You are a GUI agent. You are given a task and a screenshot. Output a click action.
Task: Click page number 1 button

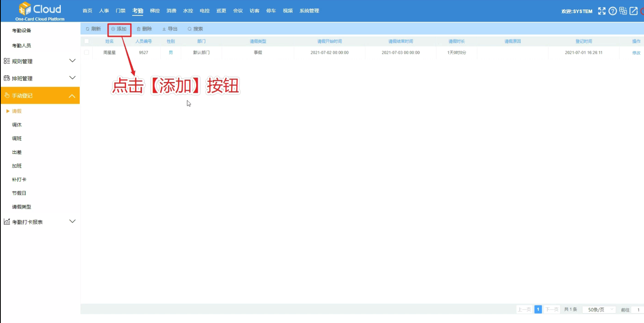[x=538, y=310]
